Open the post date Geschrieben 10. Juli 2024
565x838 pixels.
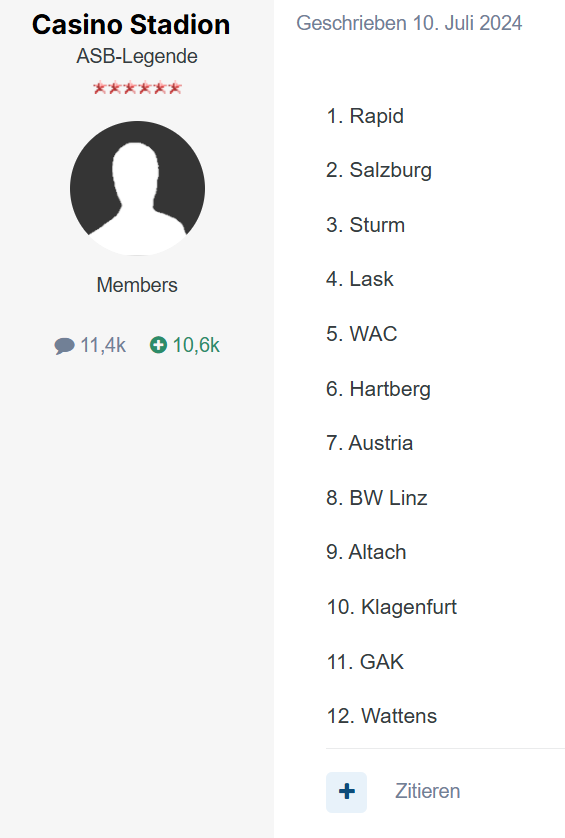coord(409,23)
